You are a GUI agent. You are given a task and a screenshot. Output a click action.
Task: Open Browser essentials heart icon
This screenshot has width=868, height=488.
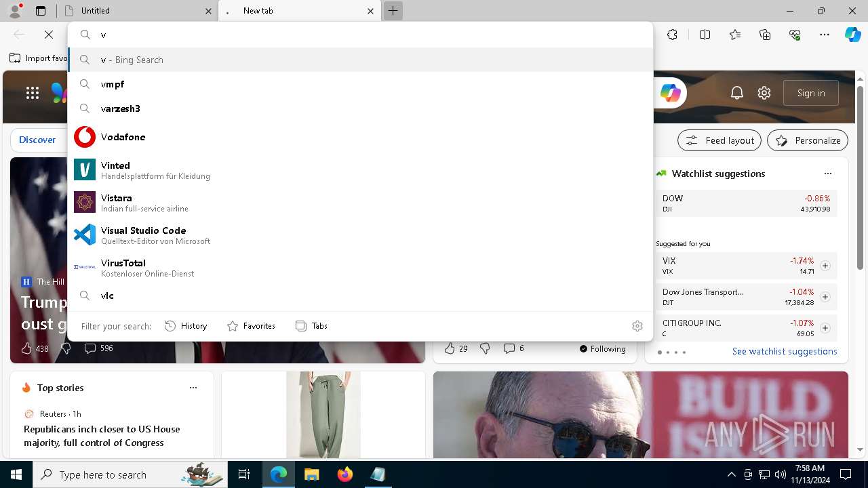pos(795,35)
